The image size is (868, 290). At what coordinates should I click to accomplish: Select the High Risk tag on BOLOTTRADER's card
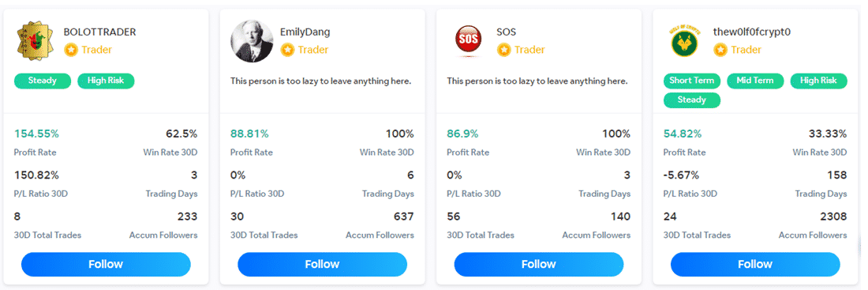(x=106, y=81)
